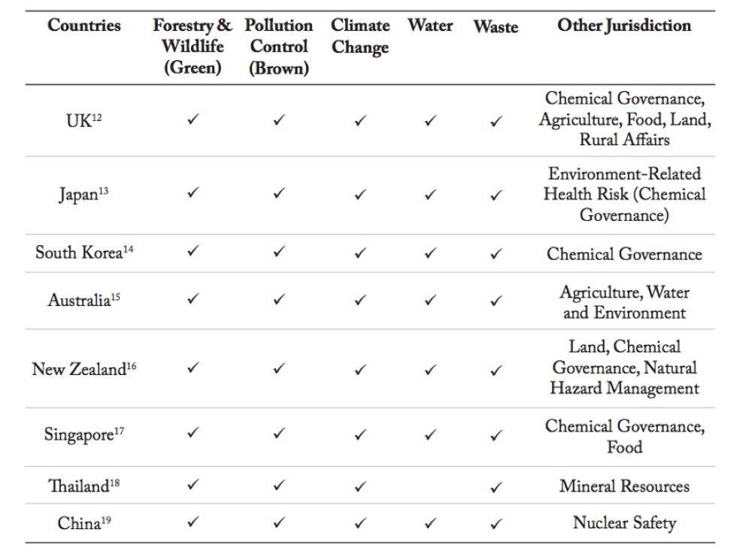The width and height of the screenshot is (752, 560).
Task: Click the Pollution Control (Brown) header
Action: (279, 47)
